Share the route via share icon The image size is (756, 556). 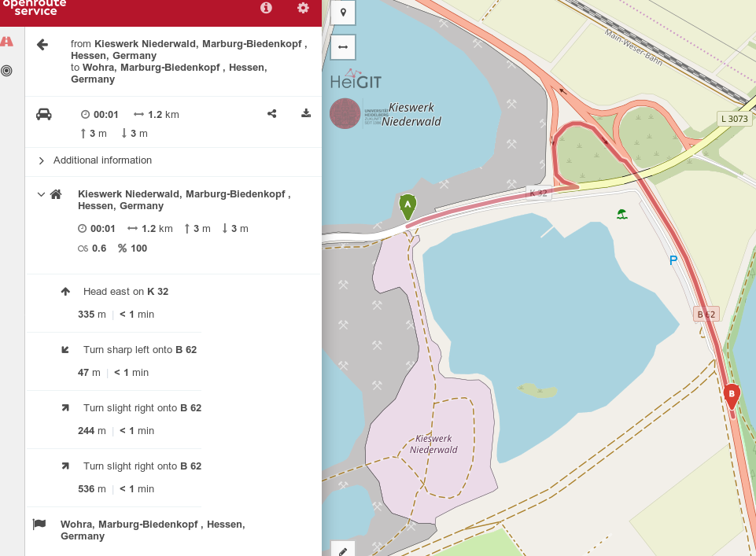[x=272, y=113]
